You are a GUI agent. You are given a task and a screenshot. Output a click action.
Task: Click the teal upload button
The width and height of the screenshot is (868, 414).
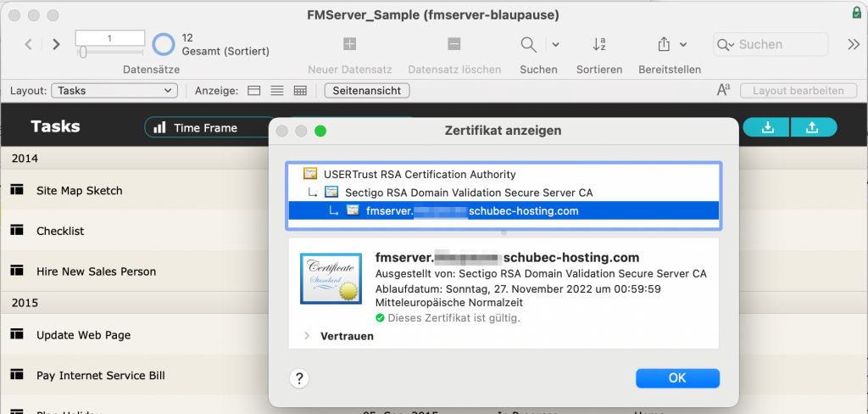[814, 127]
